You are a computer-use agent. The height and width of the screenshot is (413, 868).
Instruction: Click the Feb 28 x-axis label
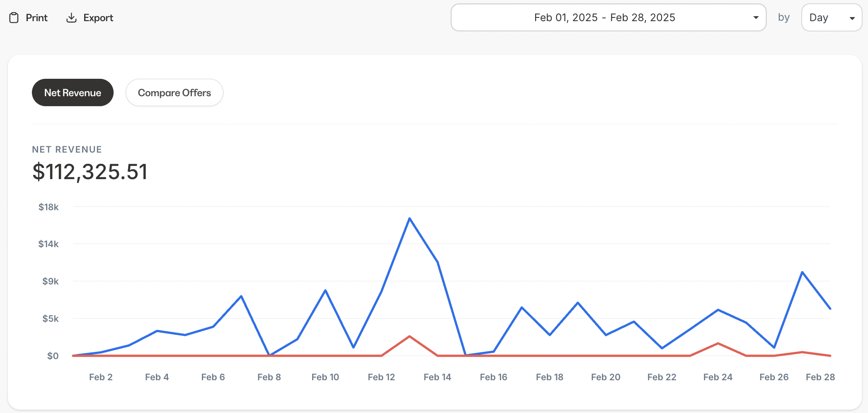[820, 377]
